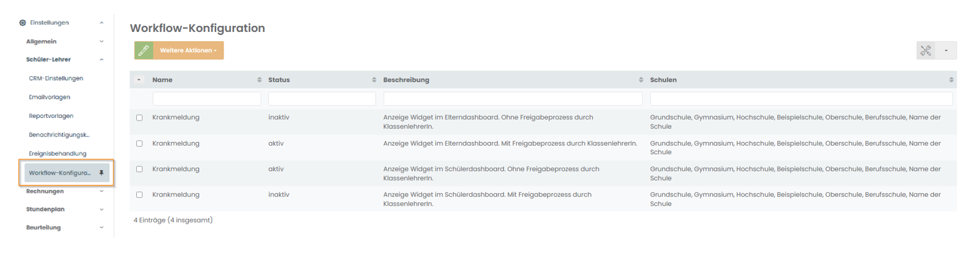Click the Schüler-Lehrer sidebar heading
The height and width of the screenshot is (263, 980).
point(49,60)
